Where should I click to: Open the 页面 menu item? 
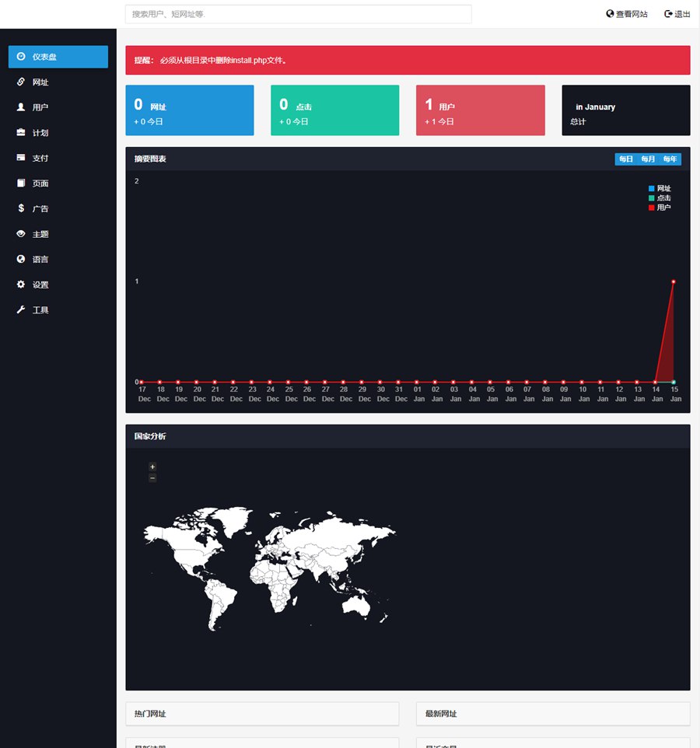coord(40,184)
